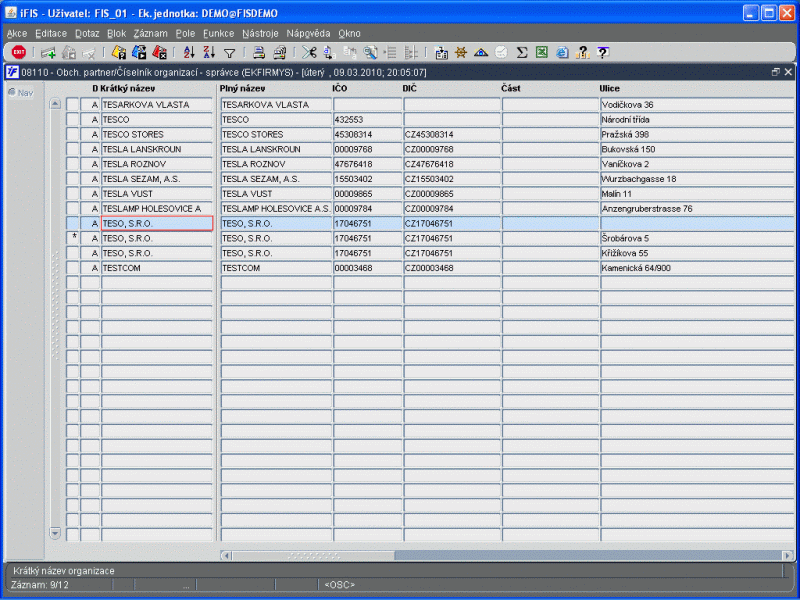800x600 pixels.
Task: Open the Záznam menu
Action: [x=151, y=34]
